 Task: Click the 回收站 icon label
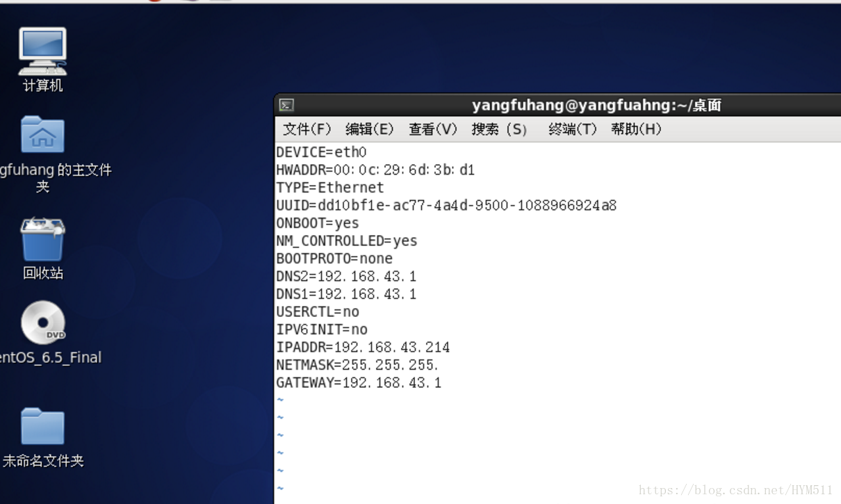42,273
